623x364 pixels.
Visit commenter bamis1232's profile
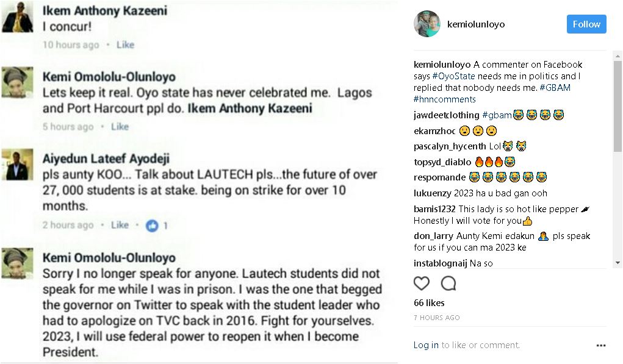click(434, 209)
